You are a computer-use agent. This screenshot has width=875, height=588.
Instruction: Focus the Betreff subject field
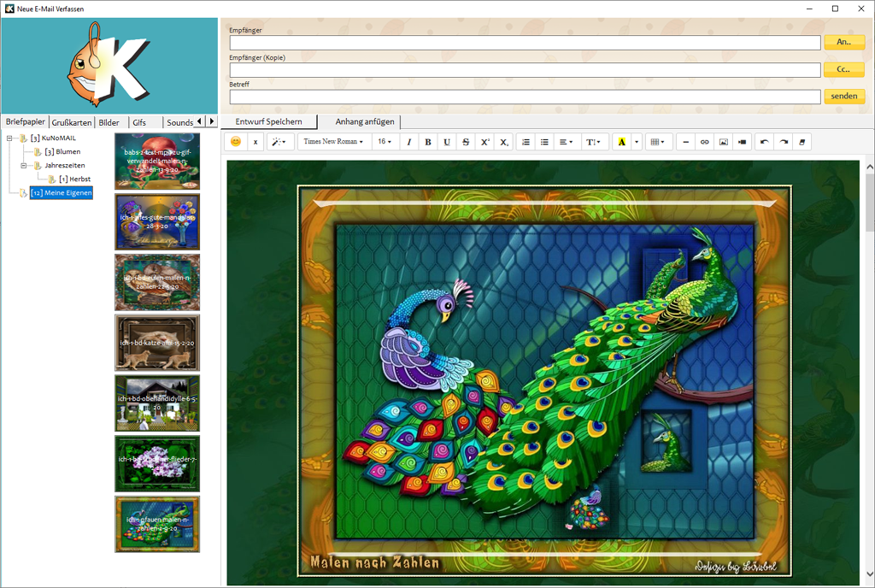[526, 97]
